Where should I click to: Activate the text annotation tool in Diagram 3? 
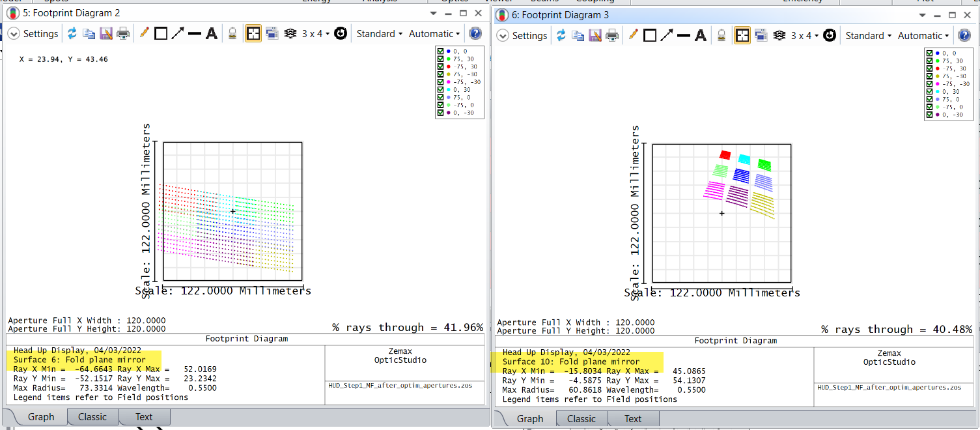click(701, 35)
